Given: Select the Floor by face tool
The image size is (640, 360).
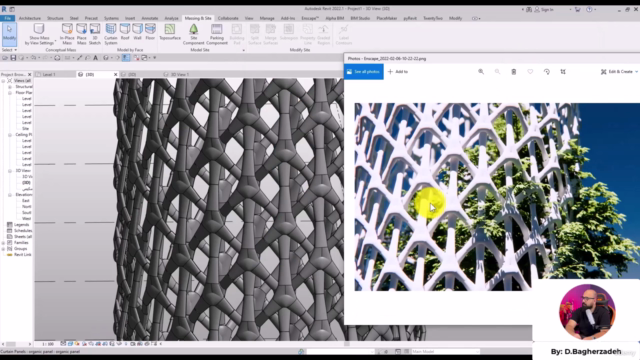Looking at the screenshot, I should point(150,32).
